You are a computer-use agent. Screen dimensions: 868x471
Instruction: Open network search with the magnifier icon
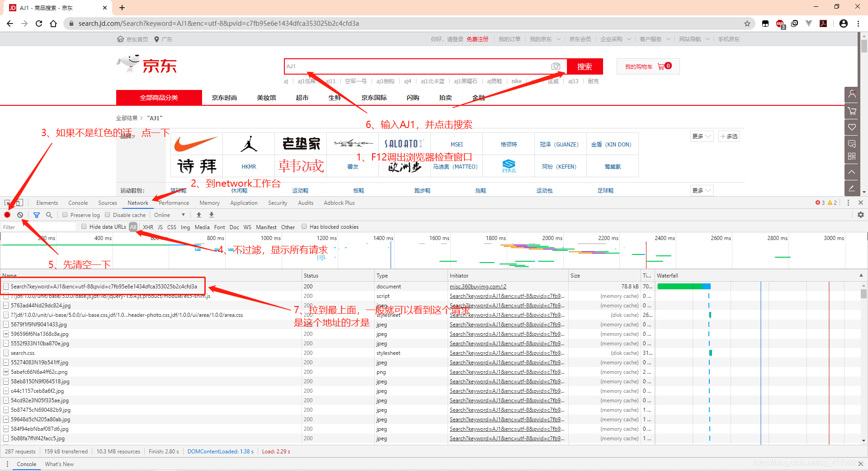click(49, 215)
